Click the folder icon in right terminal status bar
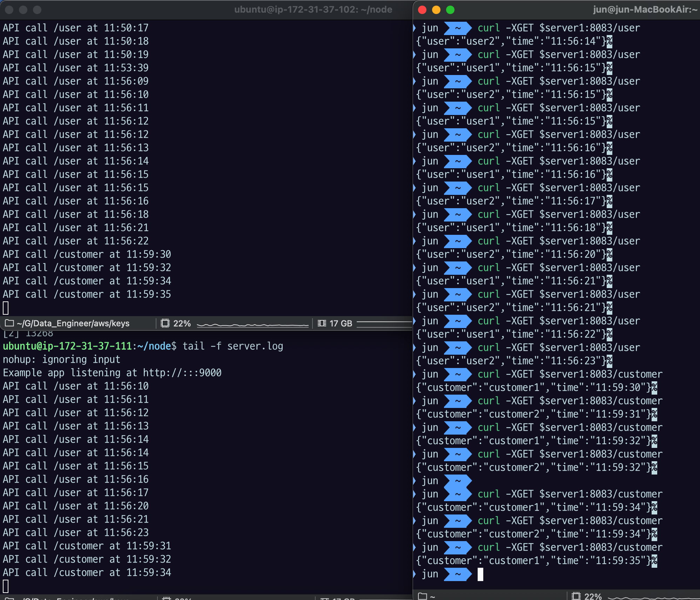The width and height of the screenshot is (700, 600). 423,596
